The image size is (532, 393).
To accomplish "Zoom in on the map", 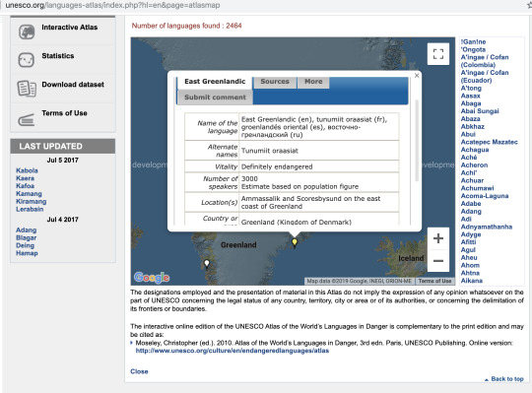I will (x=438, y=238).
